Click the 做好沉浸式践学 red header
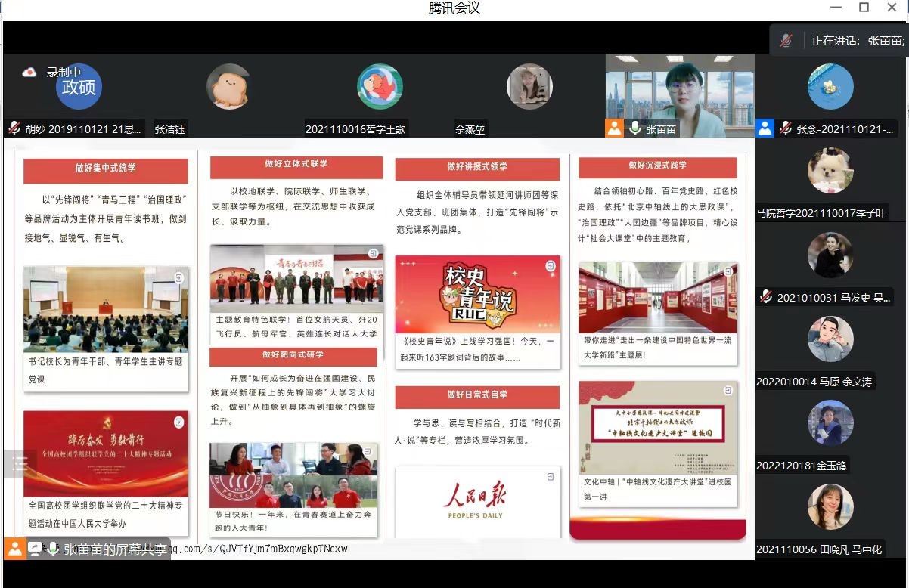This screenshot has width=909, height=588. pyautogui.click(x=657, y=166)
